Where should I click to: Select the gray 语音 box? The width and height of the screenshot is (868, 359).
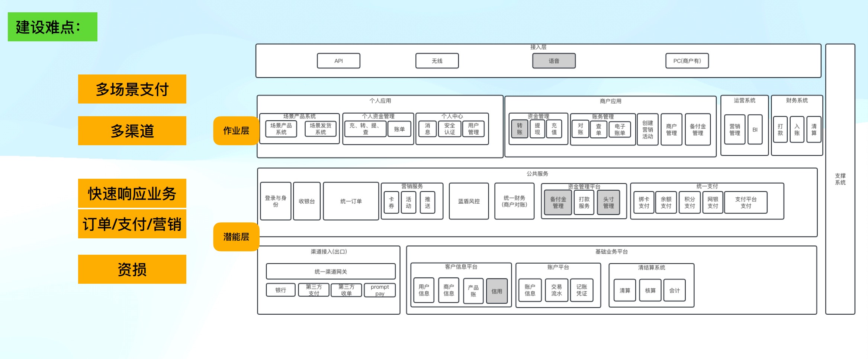[554, 61]
